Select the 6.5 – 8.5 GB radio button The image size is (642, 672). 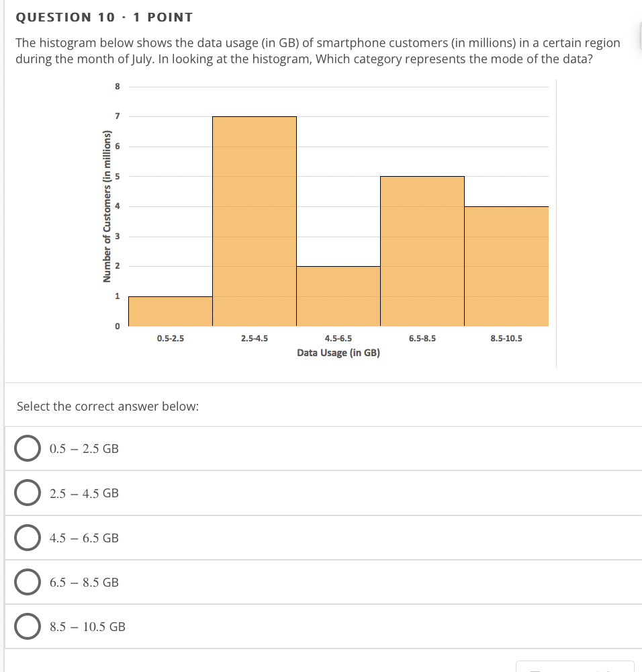point(27,582)
